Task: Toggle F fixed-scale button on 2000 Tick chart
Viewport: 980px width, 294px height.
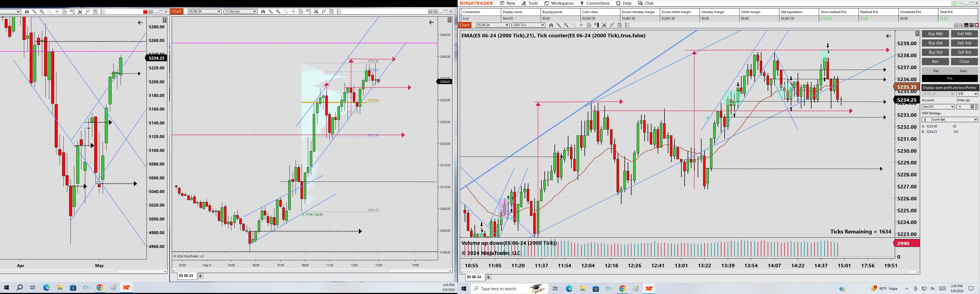Action: [917, 33]
